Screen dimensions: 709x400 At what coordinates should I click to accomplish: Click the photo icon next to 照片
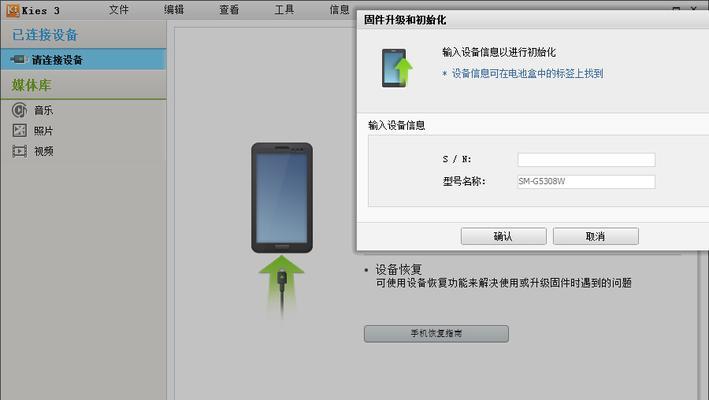point(19,131)
